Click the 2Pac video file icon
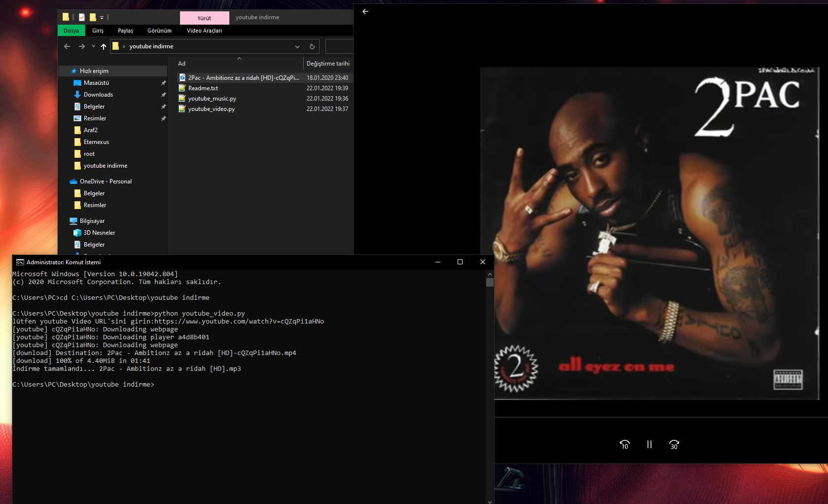828x504 pixels. click(x=182, y=78)
